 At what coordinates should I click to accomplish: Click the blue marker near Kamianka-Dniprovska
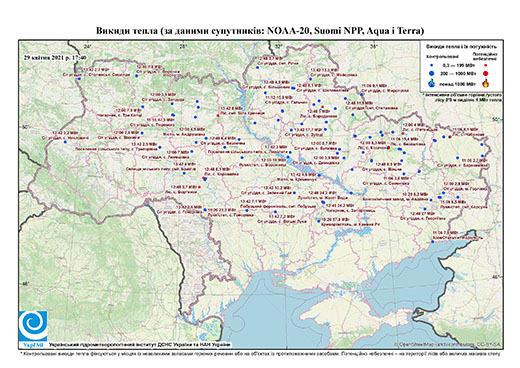point(319,221)
